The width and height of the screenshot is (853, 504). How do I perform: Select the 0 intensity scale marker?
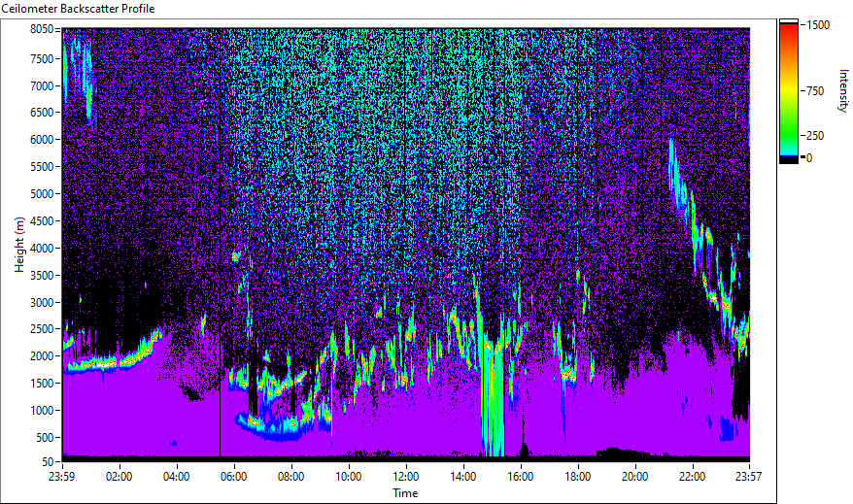coord(809,158)
